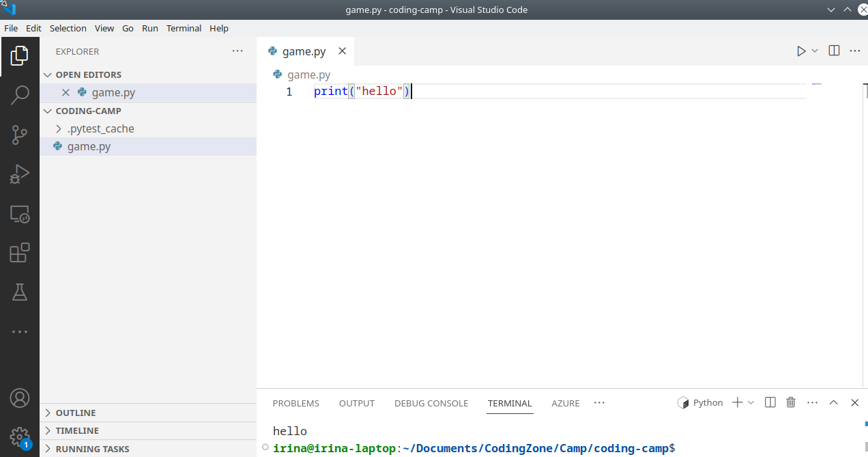Open the Run and Debug view
868x457 pixels.
point(20,175)
